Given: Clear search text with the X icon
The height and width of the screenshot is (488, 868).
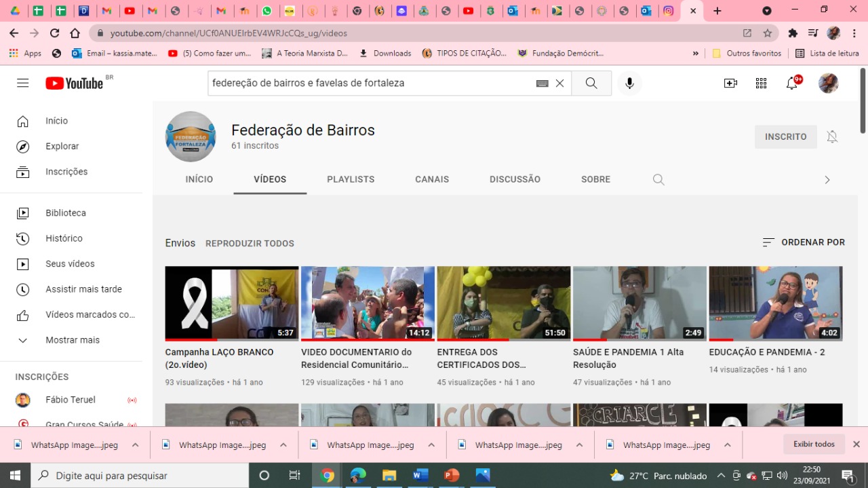Looking at the screenshot, I should pos(559,83).
